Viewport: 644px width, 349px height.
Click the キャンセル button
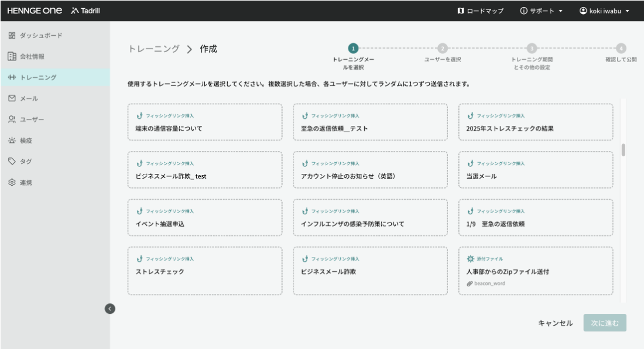coord(555,323)
